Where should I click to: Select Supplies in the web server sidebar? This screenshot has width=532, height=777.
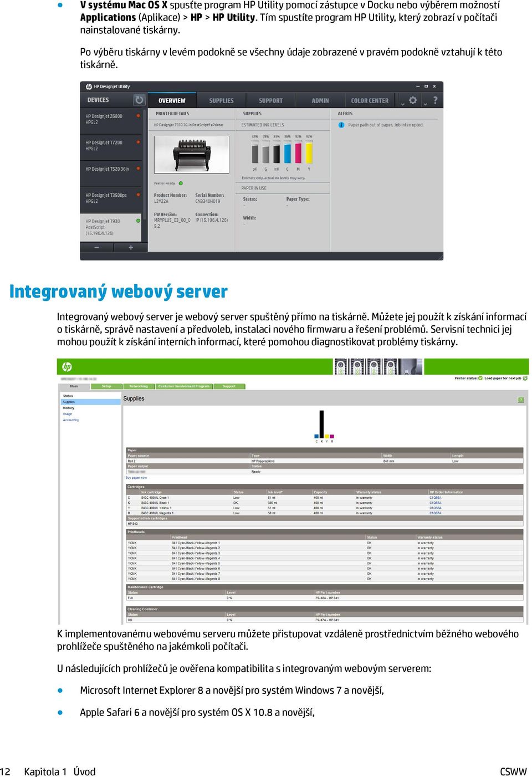tap(91, 402)
